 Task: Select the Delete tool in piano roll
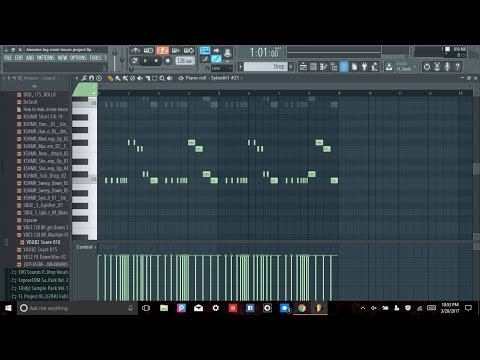point(132,78)
